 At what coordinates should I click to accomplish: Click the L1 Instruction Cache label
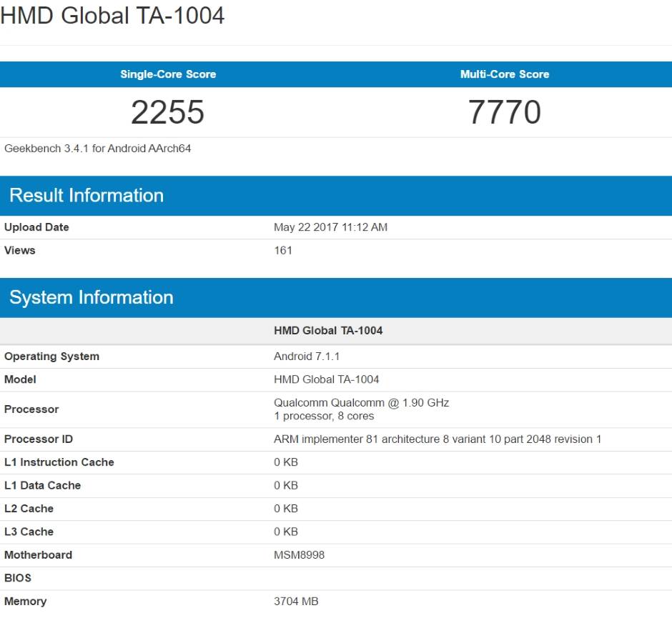(59, 462)
